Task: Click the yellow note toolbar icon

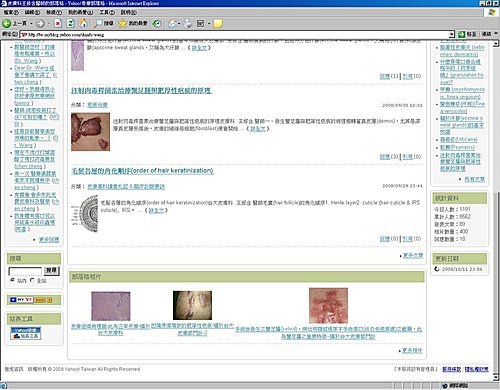Action: (x=218, y=24)
